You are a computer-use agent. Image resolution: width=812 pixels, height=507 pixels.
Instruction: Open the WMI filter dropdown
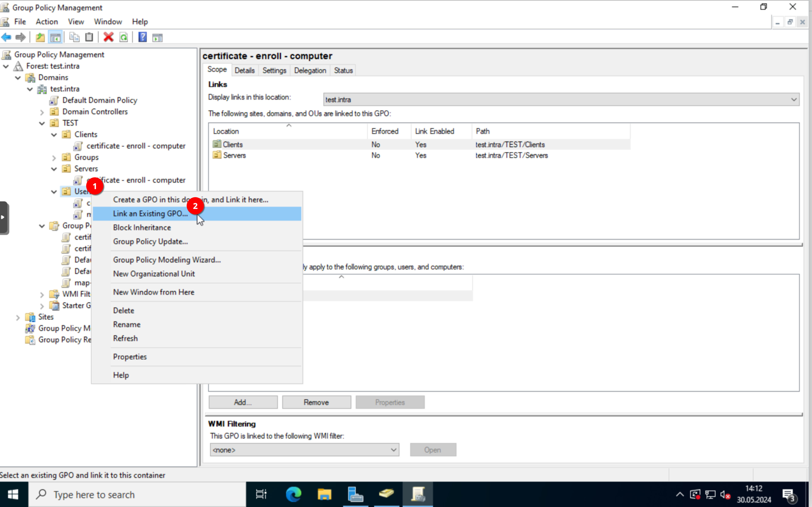pos(304,450)
